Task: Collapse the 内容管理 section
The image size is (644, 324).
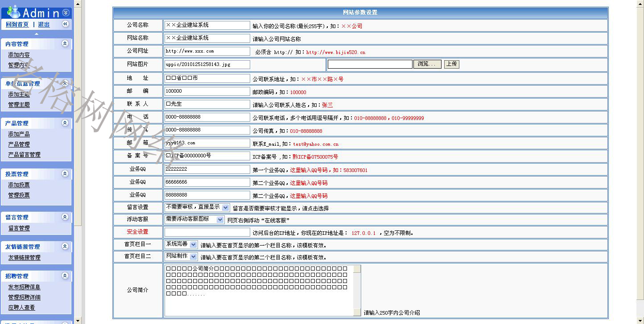Action: (65, 43)
